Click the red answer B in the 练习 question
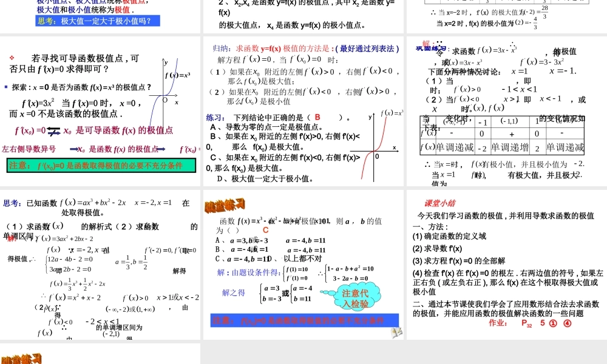 [x=317, y=117]
